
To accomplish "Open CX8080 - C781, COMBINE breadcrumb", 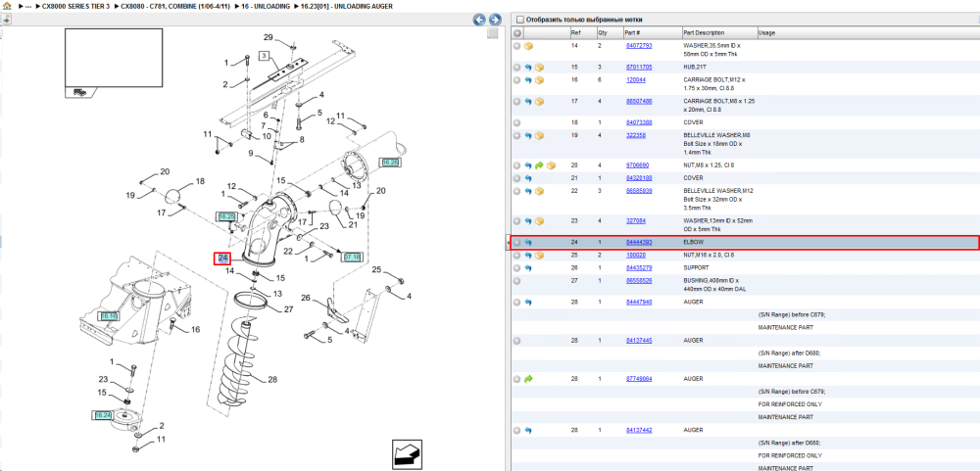I will (x=175, y=6).
